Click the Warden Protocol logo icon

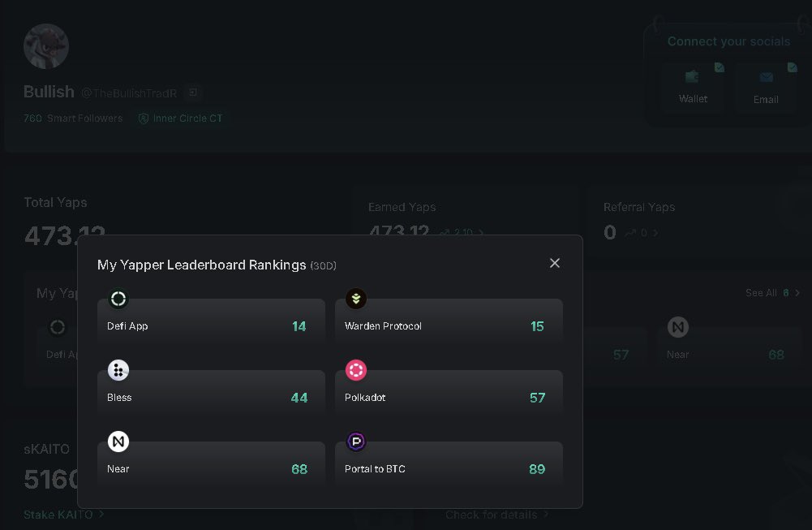(x=356, y=299)
